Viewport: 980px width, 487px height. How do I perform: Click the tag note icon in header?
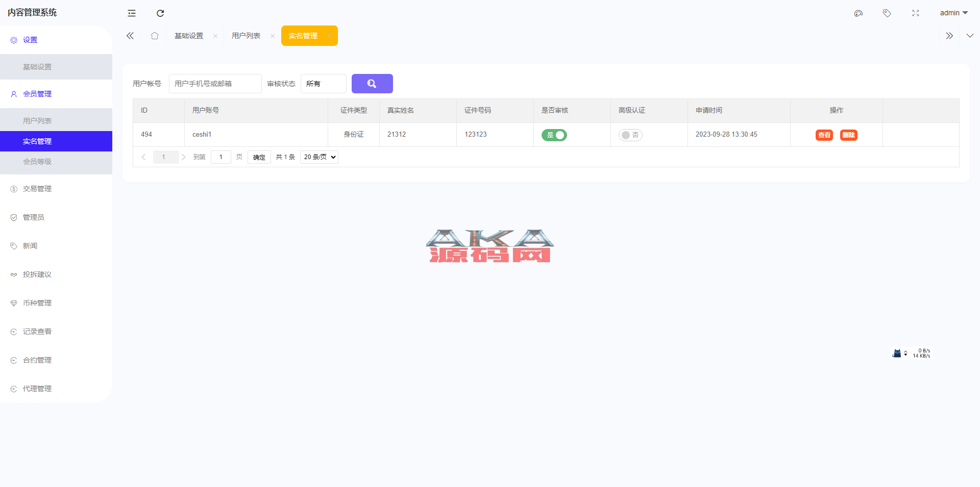pyautogui.click(x=887, y=13)
